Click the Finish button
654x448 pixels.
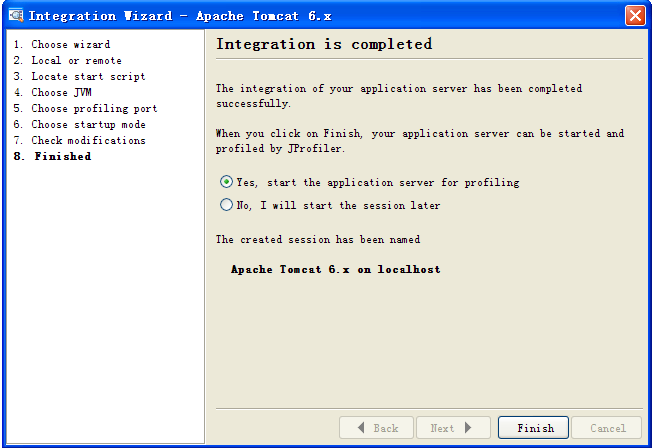[x=534, y=428]
